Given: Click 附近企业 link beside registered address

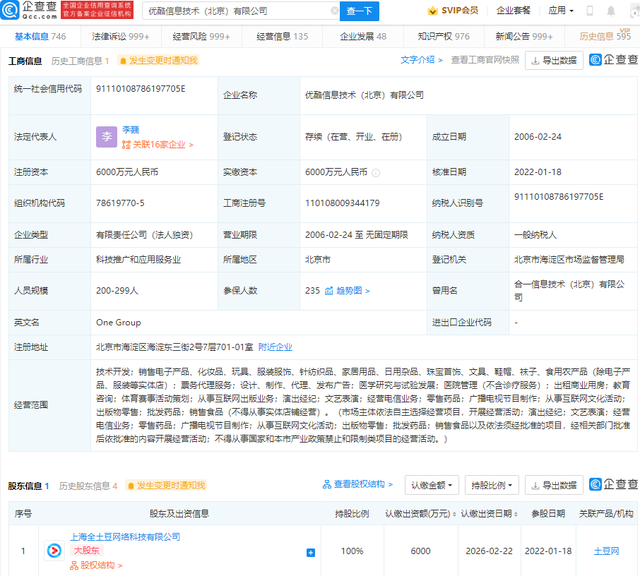Looking at the screenshot, I should [275, 347].
